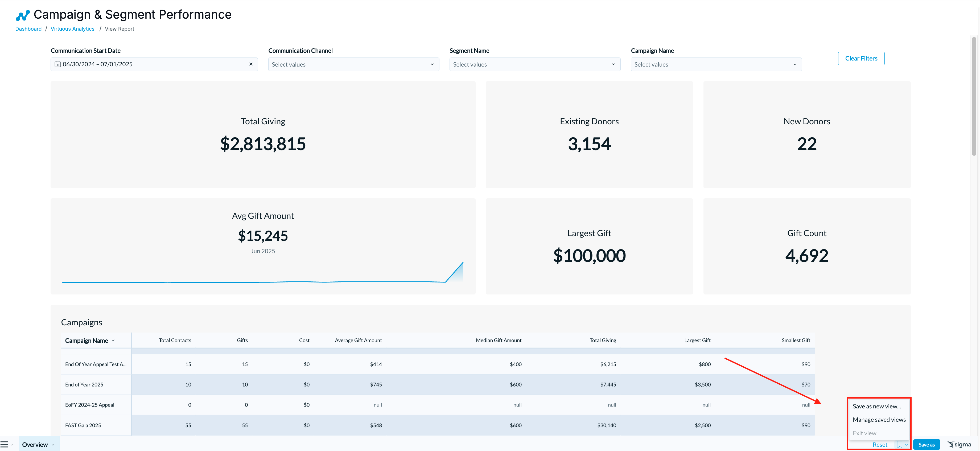
Task: Select the 'EoFY 2024-25 Appeal' campaign row
Action: click(x=438, y=405)
